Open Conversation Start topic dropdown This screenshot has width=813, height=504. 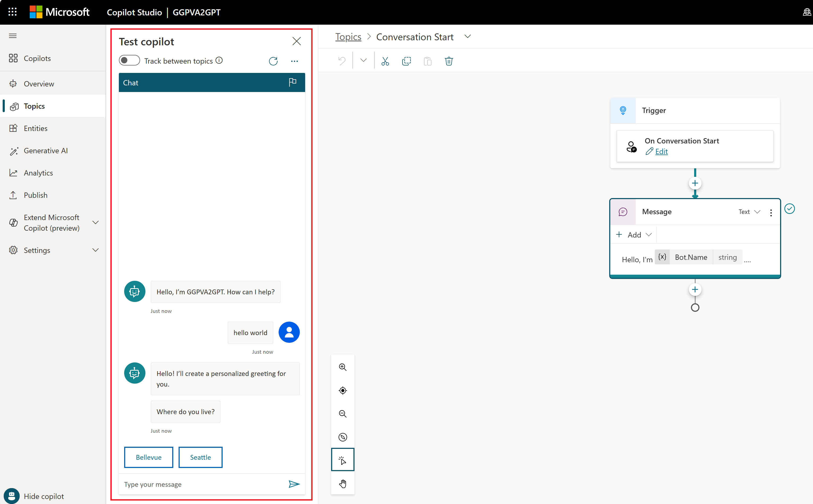pos(467,37)
